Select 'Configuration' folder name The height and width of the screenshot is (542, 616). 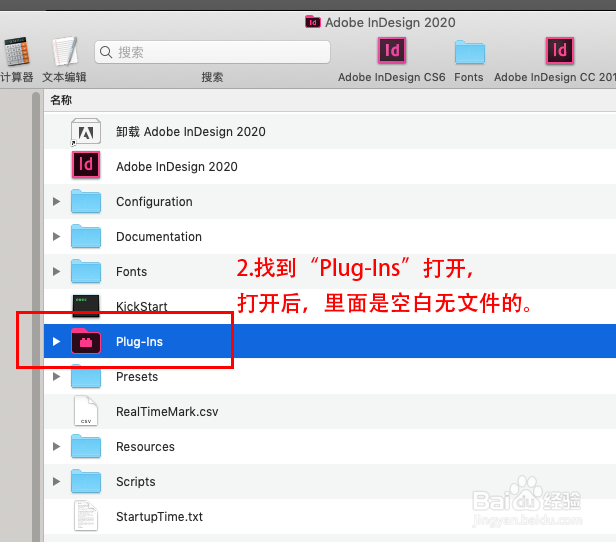[154, 201]
